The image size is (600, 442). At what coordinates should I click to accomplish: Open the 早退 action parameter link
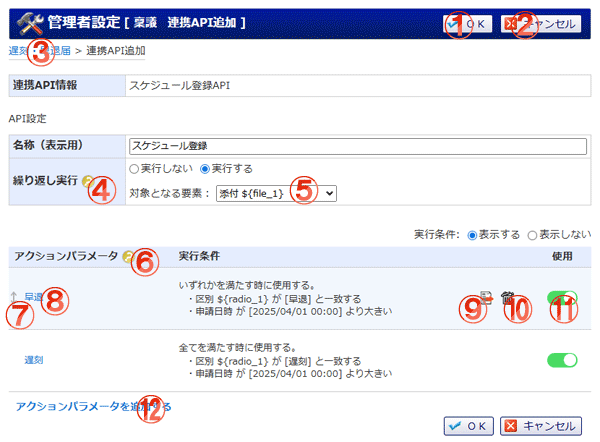(34, 297)
